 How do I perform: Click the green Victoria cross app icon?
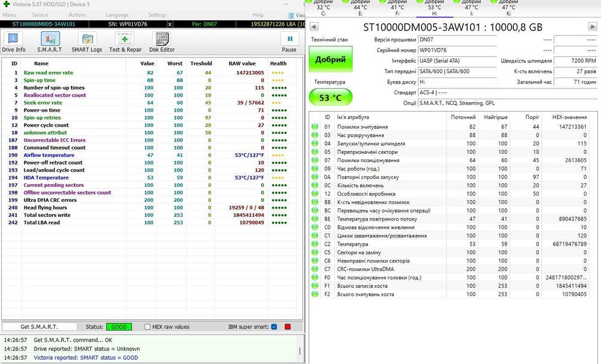[6, 4]
